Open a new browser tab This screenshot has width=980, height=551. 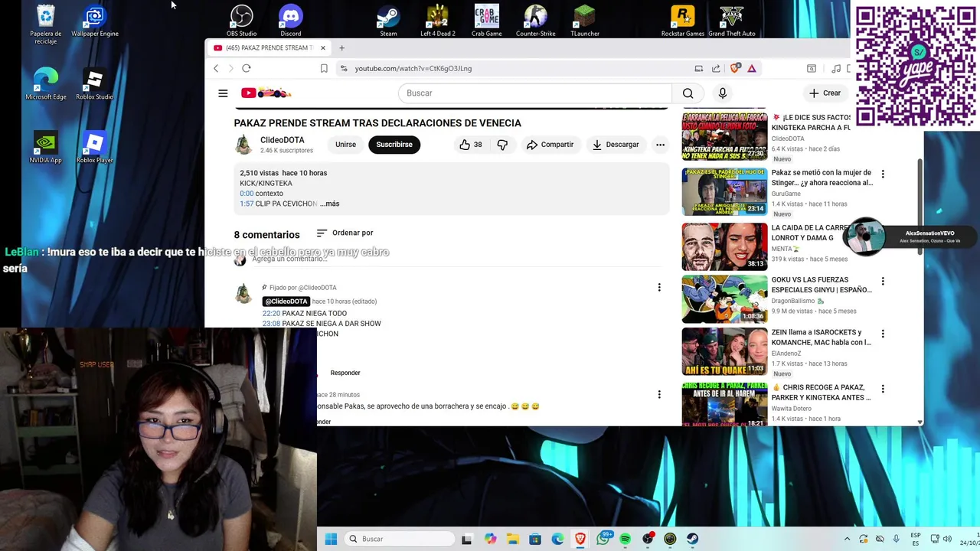pos(341,47)
